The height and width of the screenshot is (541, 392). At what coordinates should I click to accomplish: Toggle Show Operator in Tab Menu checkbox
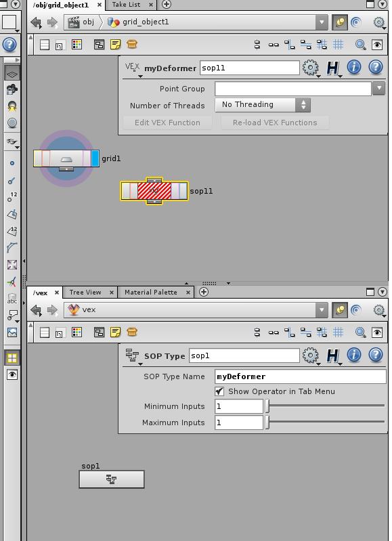point(219,391)
